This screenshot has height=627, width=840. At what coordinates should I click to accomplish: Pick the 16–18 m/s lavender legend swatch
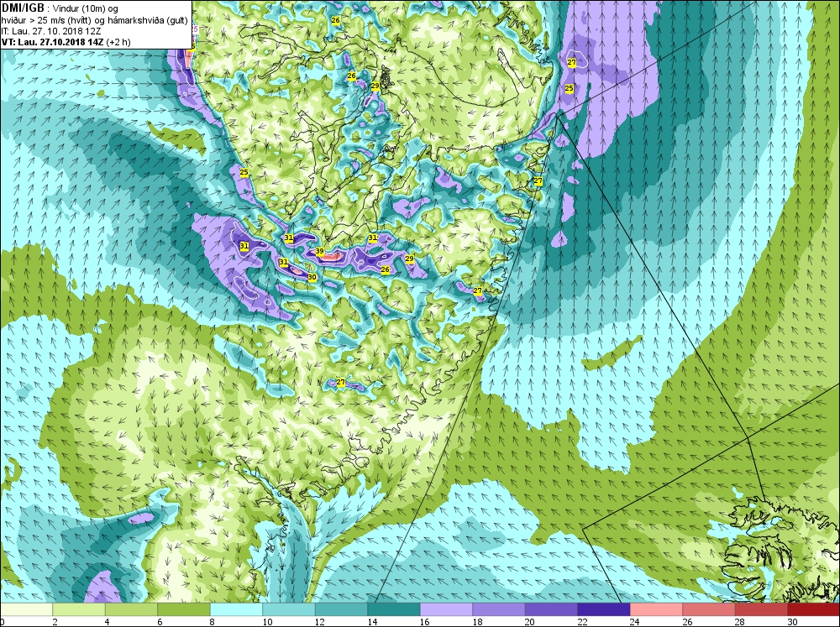click(446, 609)
